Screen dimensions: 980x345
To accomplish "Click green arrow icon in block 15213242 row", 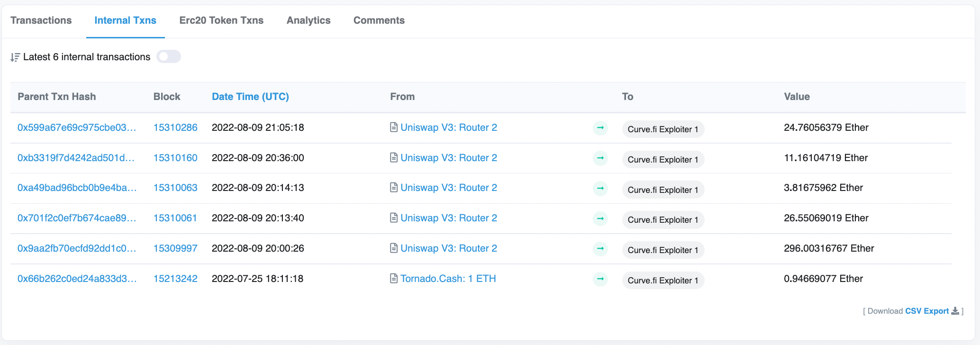I will coord(600,279).
